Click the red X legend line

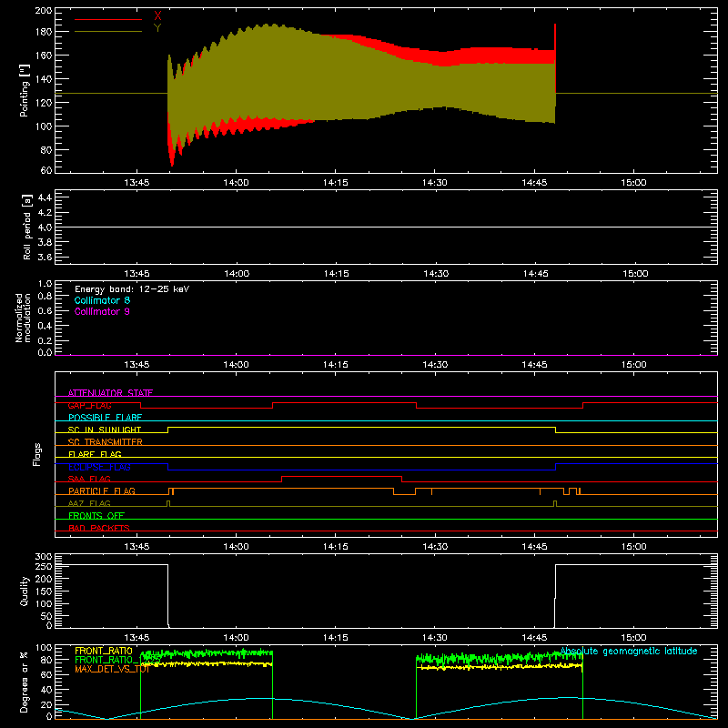coord(108,19)
